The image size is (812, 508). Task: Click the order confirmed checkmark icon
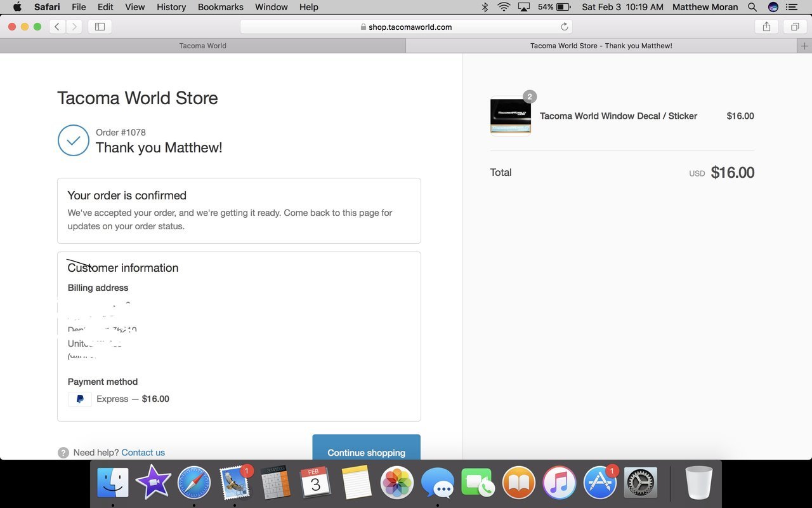click(x=74, y=140)
